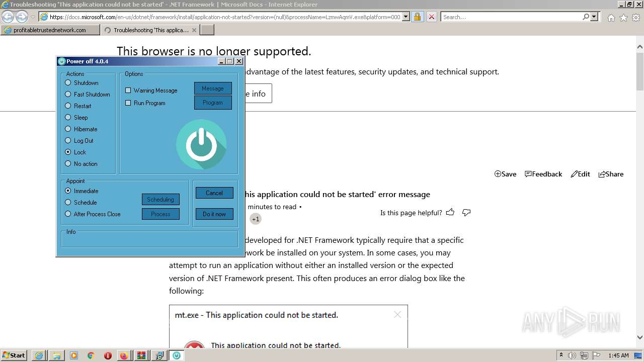Click the thumbs-down not helpful icon
644x362 pixels.
coord(466,212)
